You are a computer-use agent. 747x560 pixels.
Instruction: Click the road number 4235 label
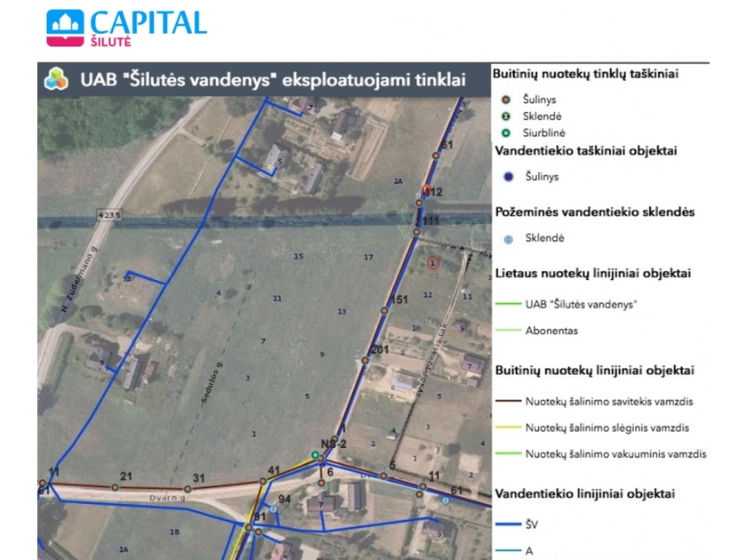[x=109, y=215]
